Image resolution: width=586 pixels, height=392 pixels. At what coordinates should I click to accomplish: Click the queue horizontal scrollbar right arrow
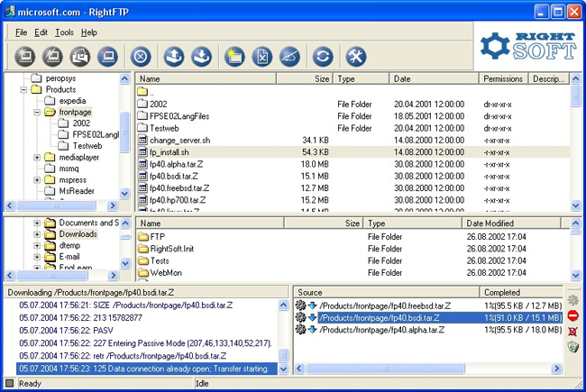(x=556, y=369)
